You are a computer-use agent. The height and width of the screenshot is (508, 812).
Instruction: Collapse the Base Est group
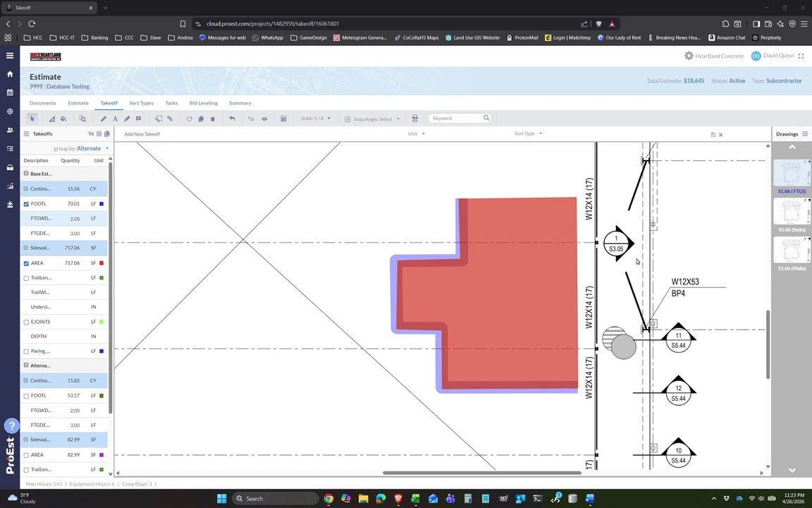pos(26,174)
